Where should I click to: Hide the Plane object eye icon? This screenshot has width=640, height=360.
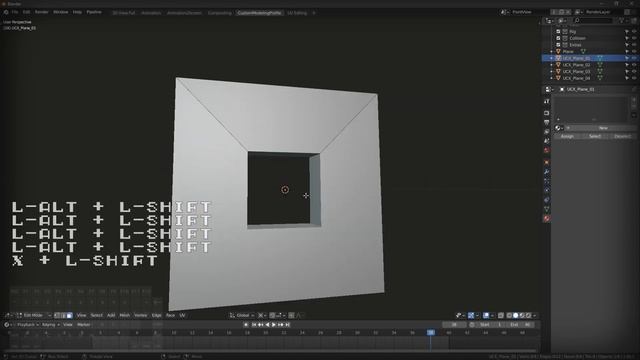coord(634,51)
